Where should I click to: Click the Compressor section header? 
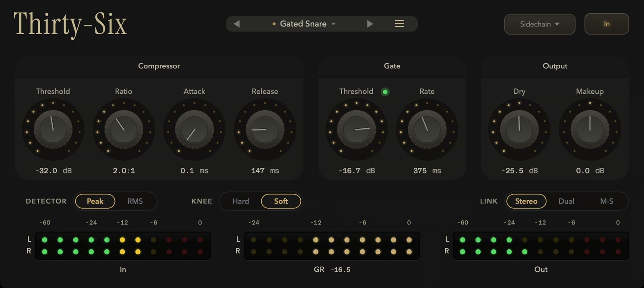159,66
